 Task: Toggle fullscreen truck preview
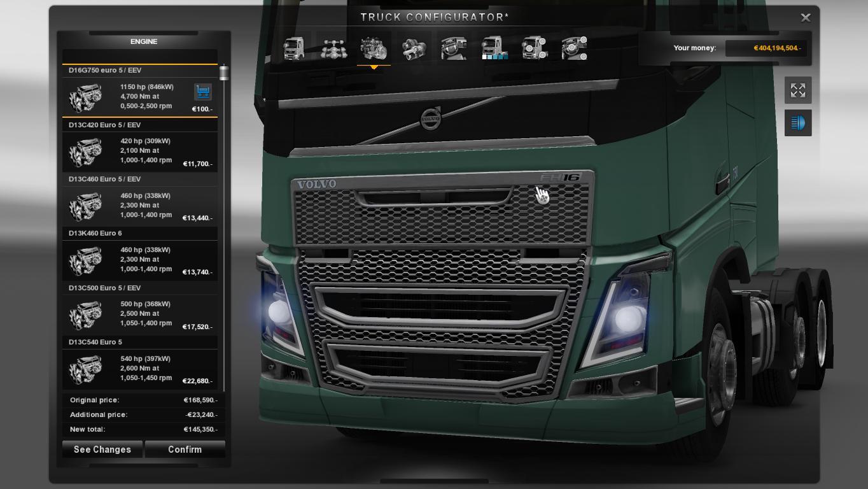(797, 90)
